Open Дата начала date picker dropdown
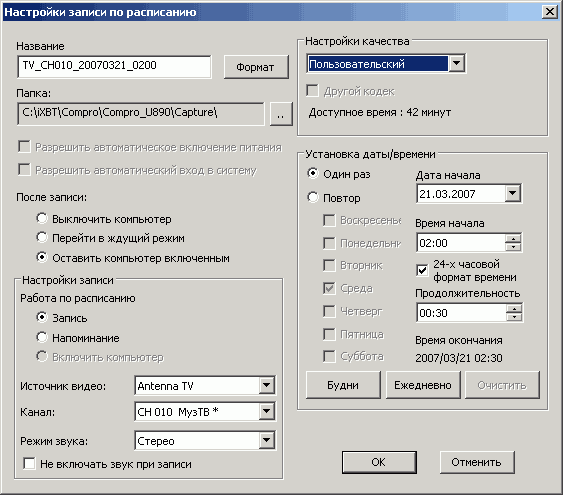The height and width of the screenshot is (495, 563). pos(513,193)
